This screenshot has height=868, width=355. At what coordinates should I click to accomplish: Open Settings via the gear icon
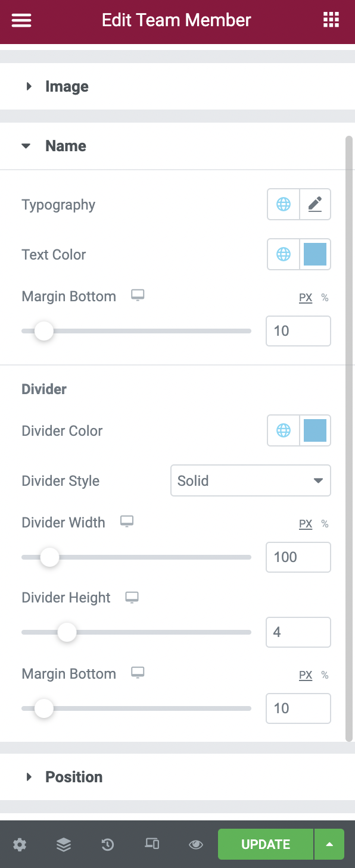20,844
